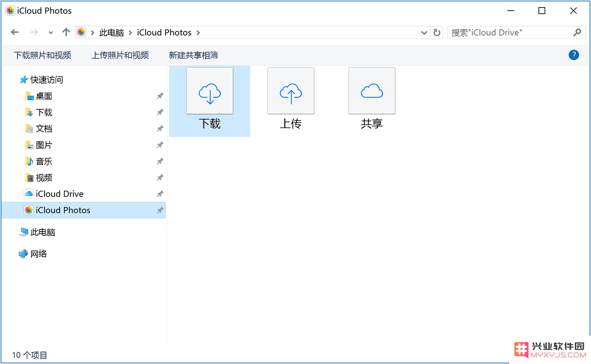Select 快速访问 in navigation pane
Image resolution: width=591 pixels, height=364 pixels.
(47, 80)
